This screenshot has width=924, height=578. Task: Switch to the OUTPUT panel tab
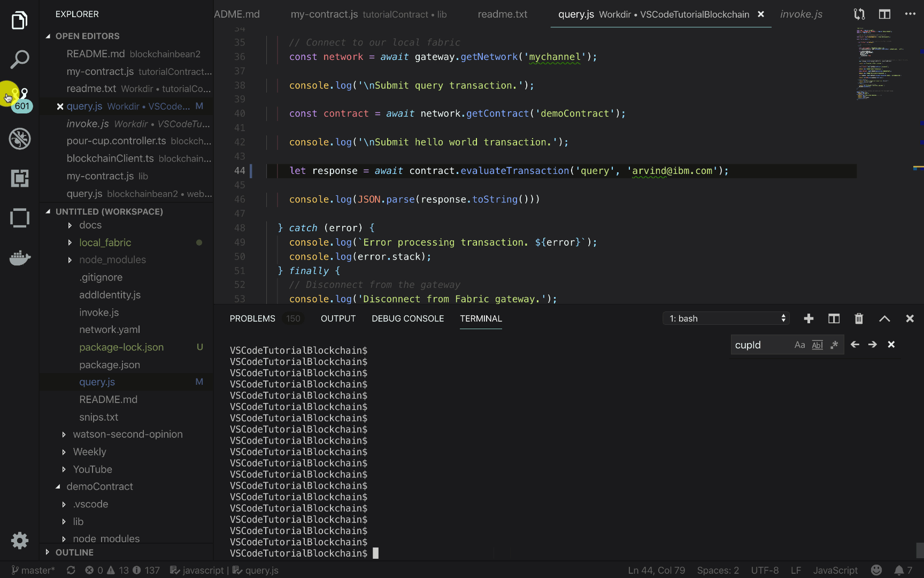[338, 318]
